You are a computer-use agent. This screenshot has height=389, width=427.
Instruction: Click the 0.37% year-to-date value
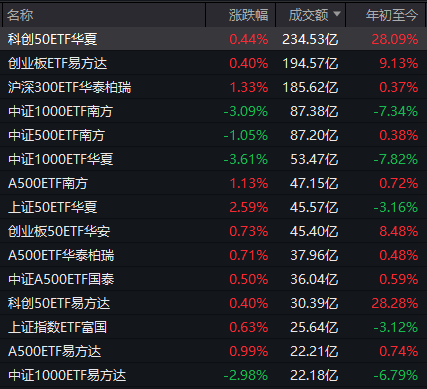click(399, 87)
